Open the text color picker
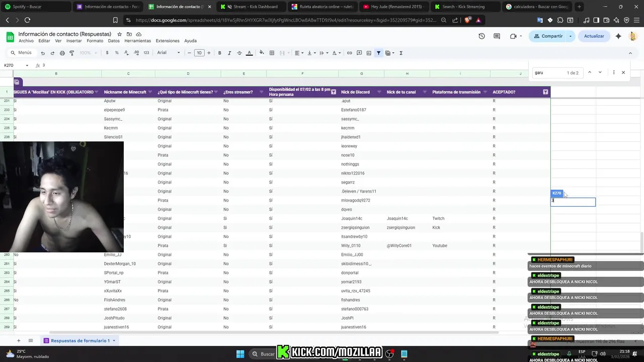The width and height of the screenshot is (644, 362). coord(249,53)
